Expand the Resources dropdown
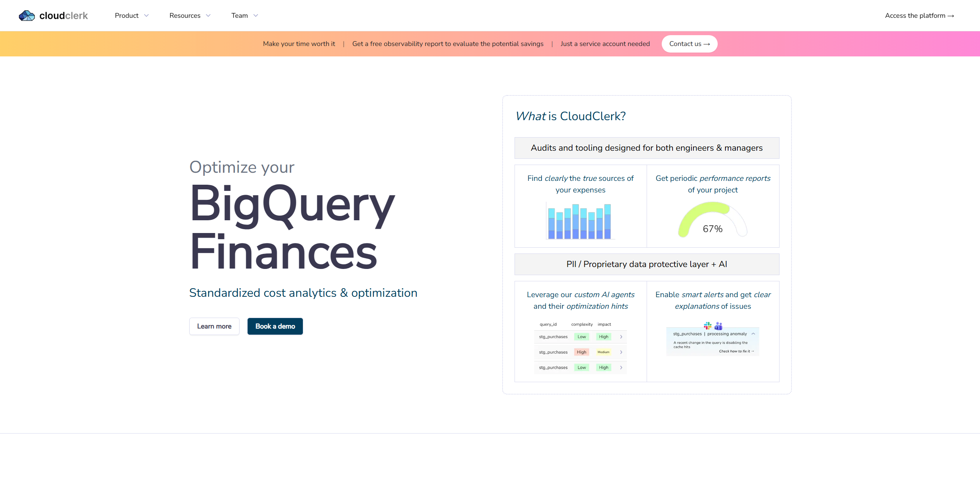Screen dimensions: 980x478 190,15
